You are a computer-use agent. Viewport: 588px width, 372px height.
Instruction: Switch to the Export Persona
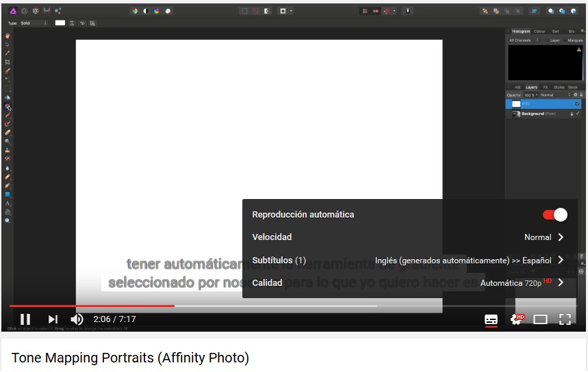pos(58,11)
